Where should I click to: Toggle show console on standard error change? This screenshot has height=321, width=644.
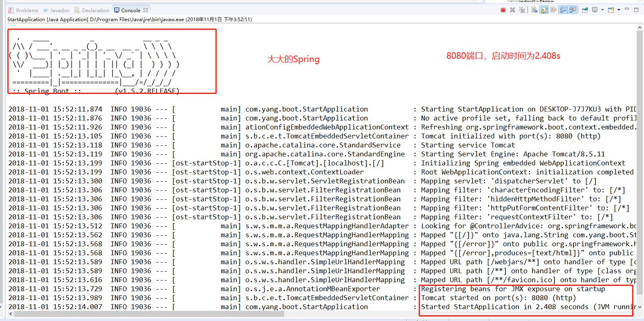572,10
